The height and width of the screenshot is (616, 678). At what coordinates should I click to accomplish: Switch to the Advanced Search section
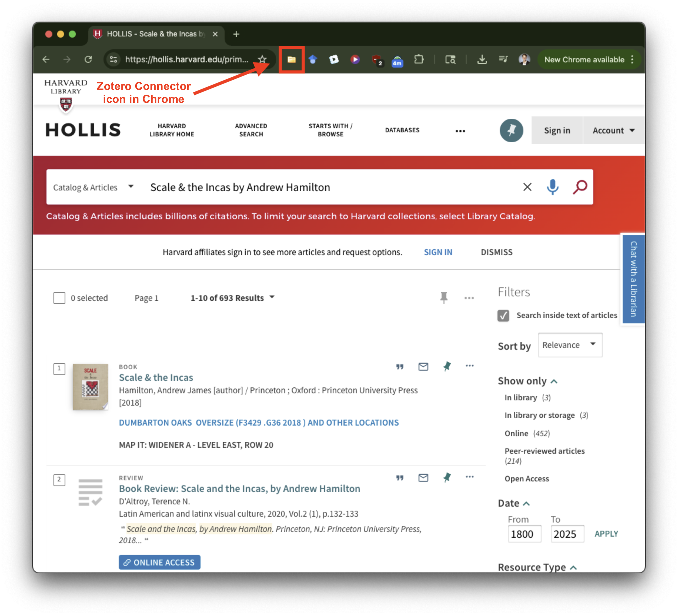251,130
